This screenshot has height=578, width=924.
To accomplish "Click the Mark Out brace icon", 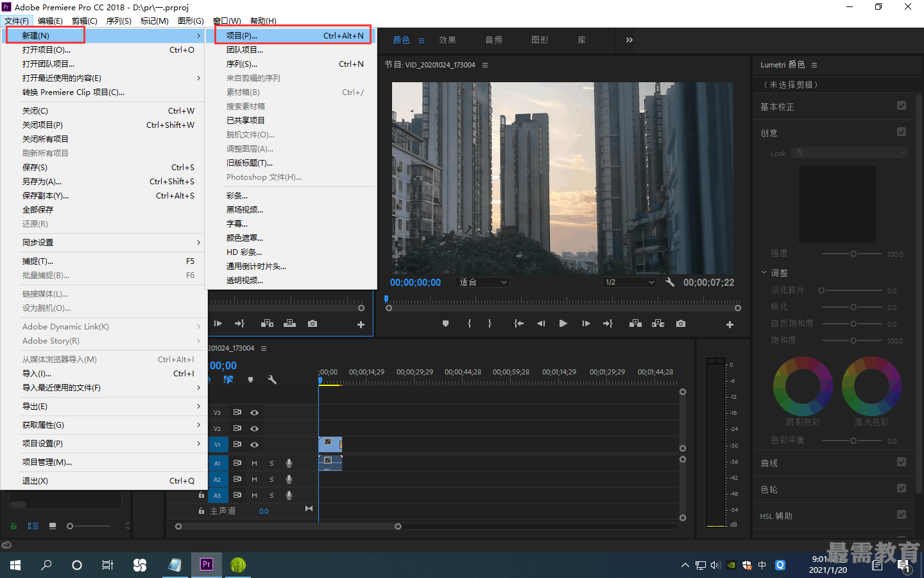I will [490, 324].
